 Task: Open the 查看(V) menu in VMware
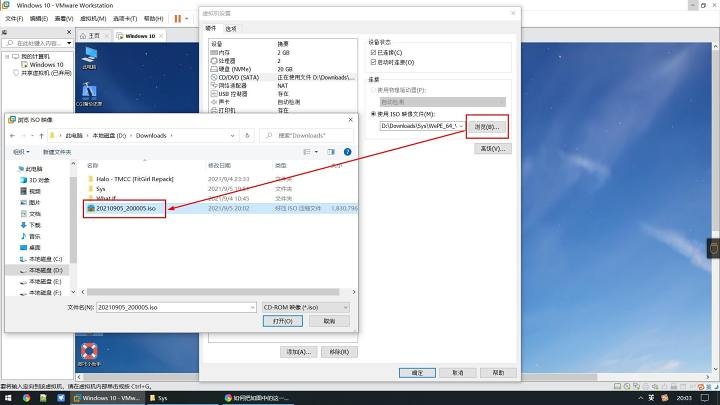pos(63,19)
